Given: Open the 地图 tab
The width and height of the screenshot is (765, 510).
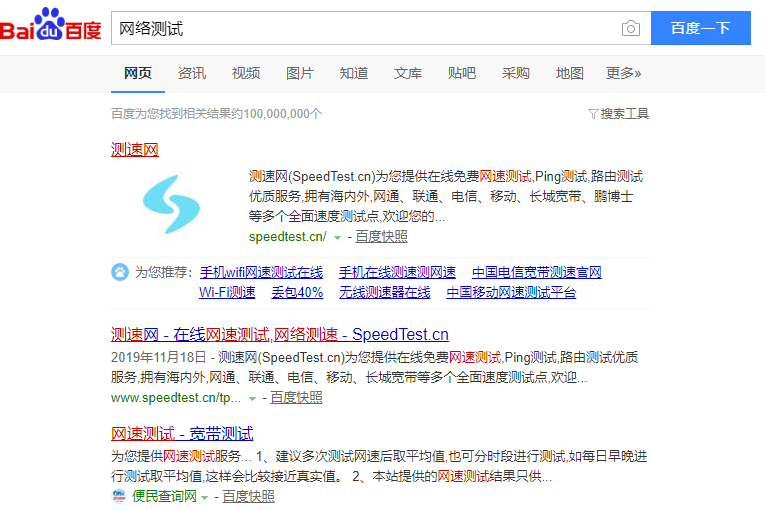Looking at the screenshot, I should (x=570, y=73).
